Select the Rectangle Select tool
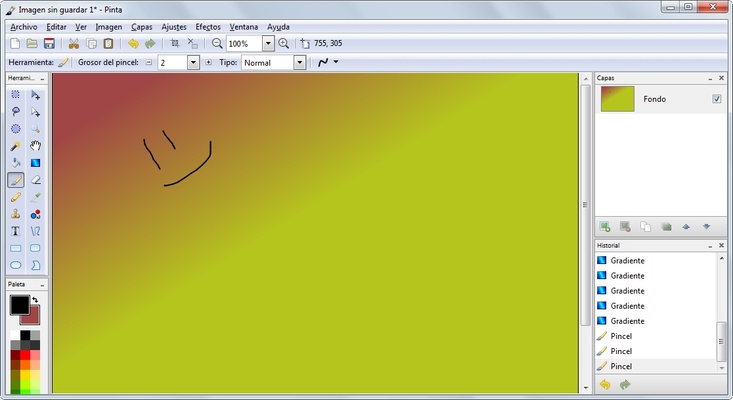 (x=15, y=95)
